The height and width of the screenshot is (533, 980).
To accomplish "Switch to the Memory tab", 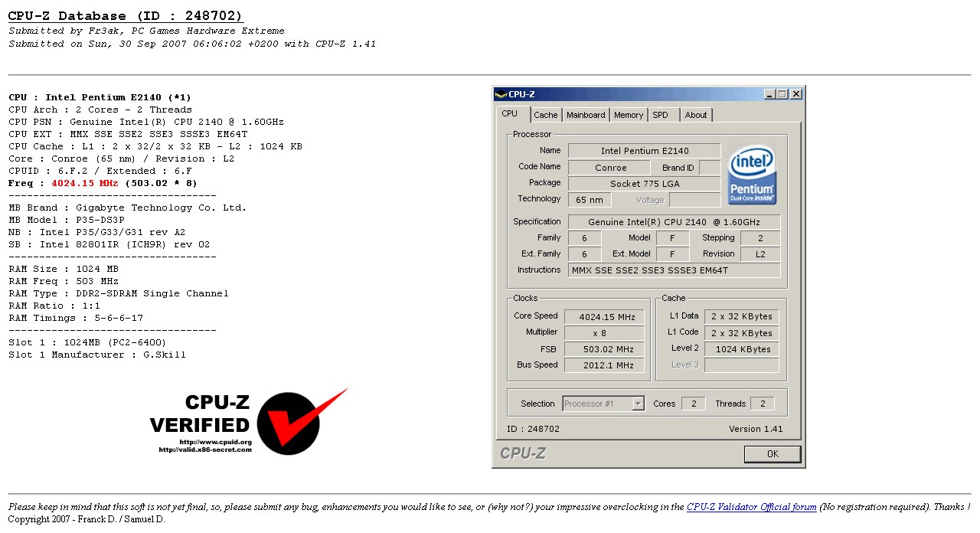I will click(629, 115).
